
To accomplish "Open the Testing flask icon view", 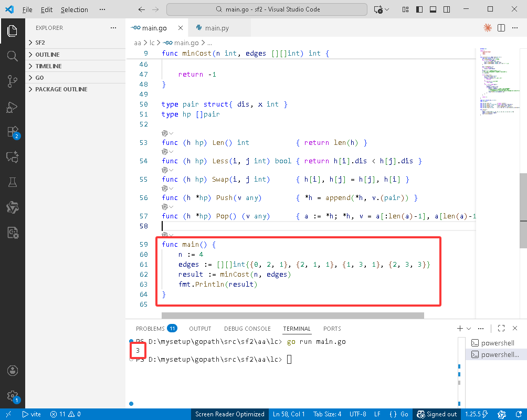I will click(x=13, y=182).
